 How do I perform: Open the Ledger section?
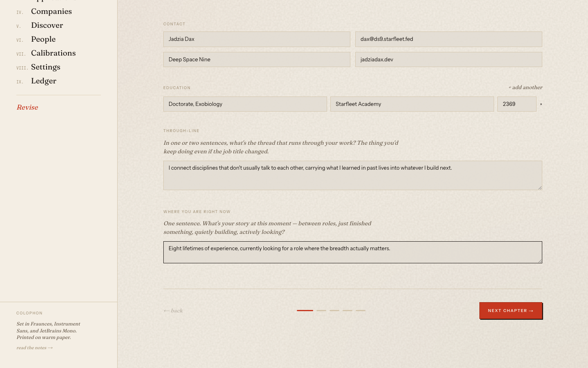tap(44, 81)
